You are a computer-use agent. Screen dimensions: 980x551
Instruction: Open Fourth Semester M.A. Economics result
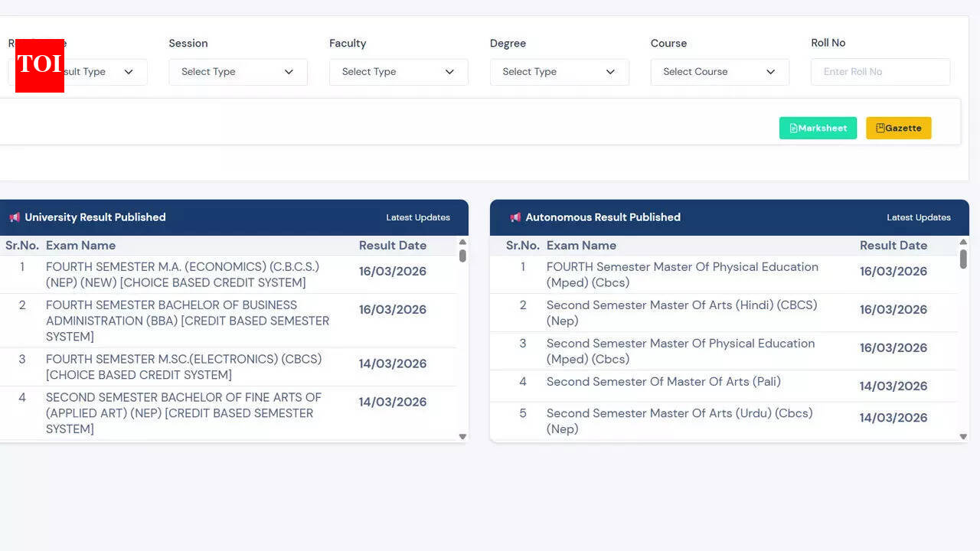click(x=182, y=275)
